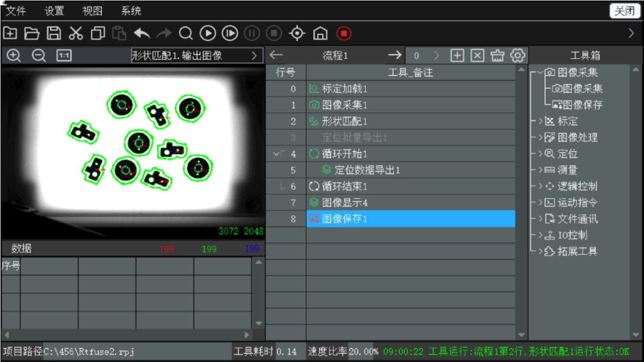Reset image to 1:1 scale
The width and height of the screenshot is (644, 362).
click(x=64, y=55)
